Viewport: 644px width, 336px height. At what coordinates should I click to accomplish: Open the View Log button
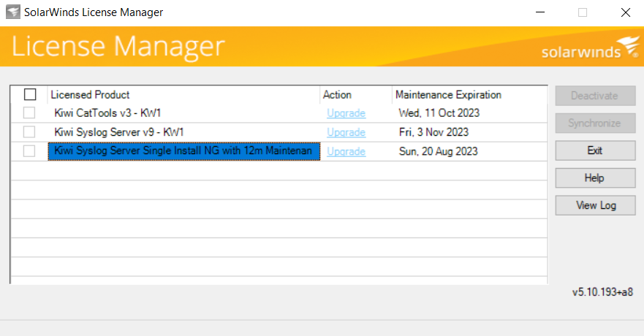point(595,205)
